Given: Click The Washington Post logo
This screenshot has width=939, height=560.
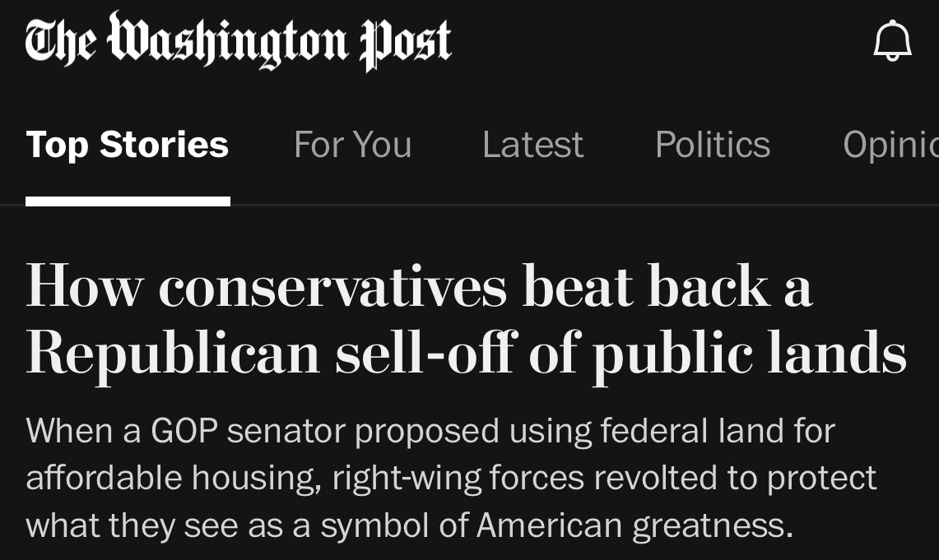Looking at the screenshot, I should [x=239, y=40].
